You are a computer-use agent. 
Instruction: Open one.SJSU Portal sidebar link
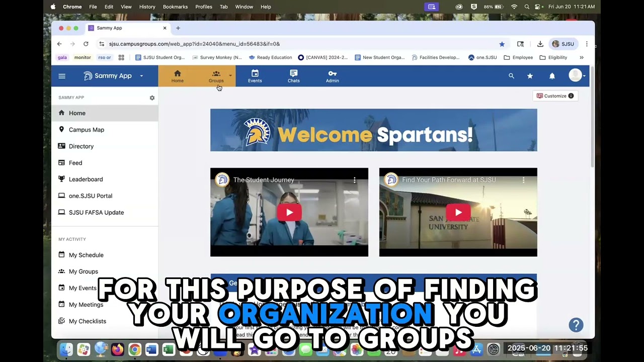click(105, 196)
